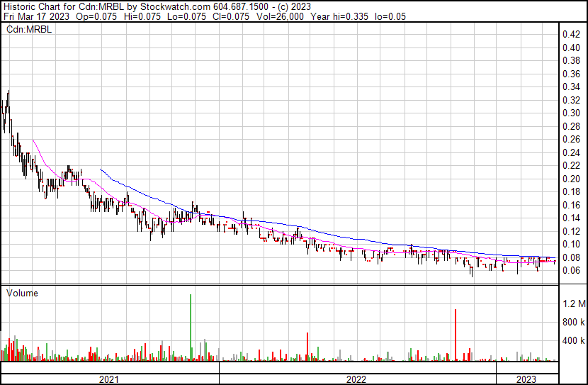Click the start of the blue moving average line
This screenshot has width=588, height=385.
(100, 169)
